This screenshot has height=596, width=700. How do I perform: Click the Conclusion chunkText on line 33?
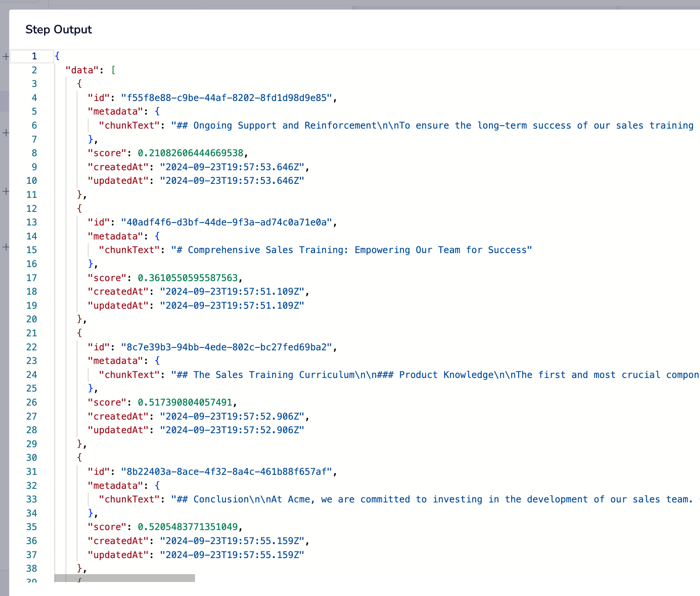pos(433,500)
